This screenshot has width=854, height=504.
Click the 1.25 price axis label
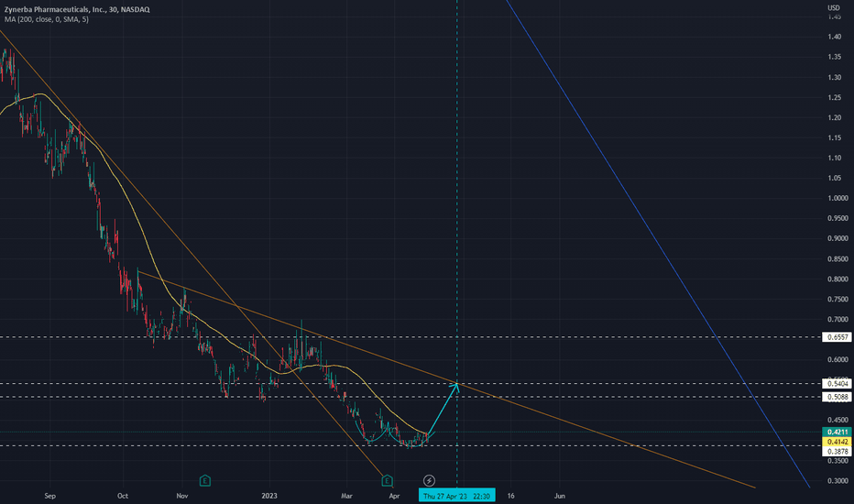[x=835, y=97]
